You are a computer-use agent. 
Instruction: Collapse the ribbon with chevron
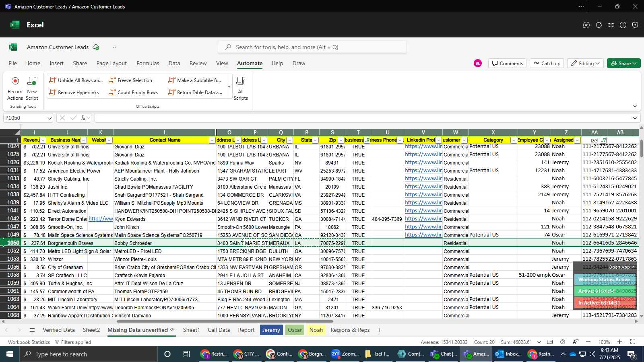pyautogui.click(x=635, y=106)
